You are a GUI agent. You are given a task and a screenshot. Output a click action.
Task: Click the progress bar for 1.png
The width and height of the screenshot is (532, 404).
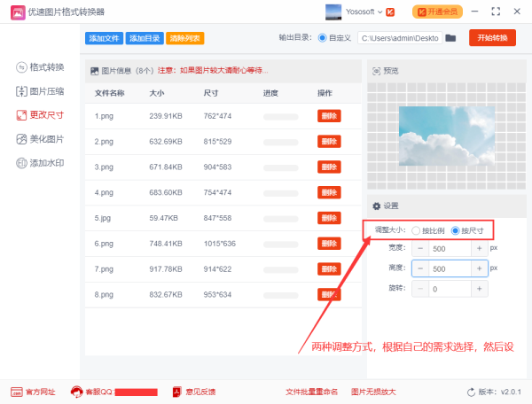point(280,116)
